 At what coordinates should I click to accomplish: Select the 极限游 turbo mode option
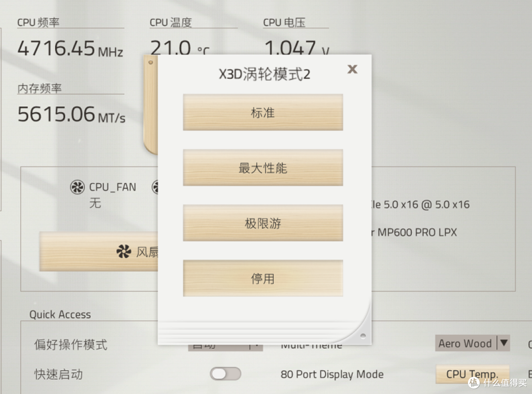click(263, 223)
